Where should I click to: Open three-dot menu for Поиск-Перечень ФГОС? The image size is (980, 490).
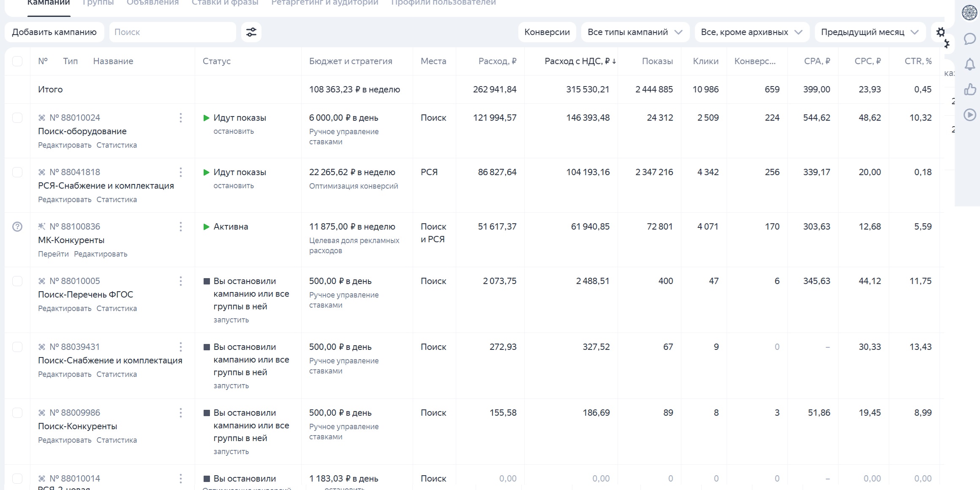[x=181, y=281]
